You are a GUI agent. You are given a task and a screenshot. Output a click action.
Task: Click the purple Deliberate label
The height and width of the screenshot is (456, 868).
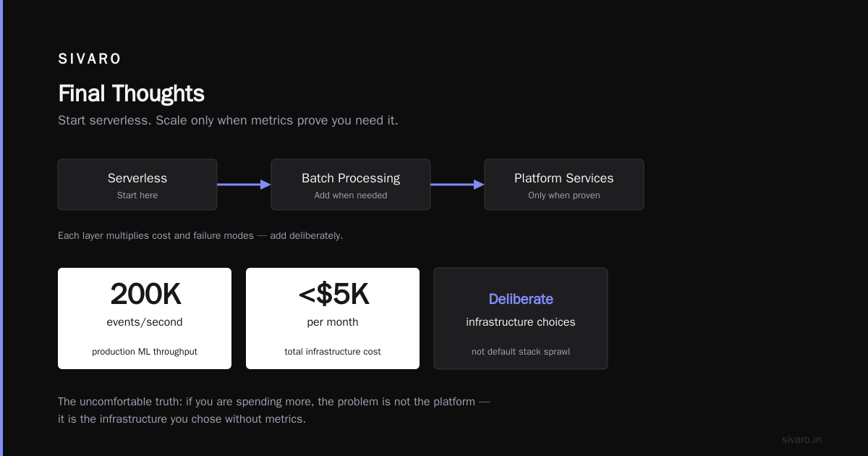click(521, 299)
